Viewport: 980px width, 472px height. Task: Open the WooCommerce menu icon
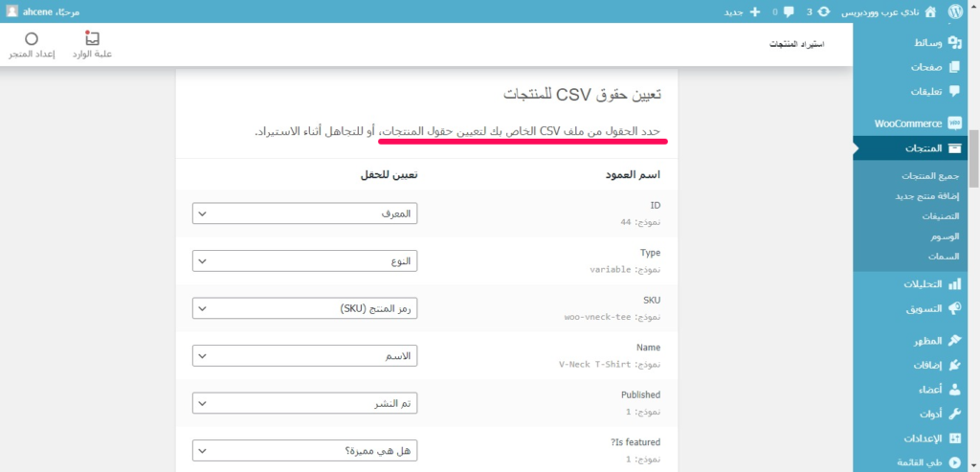coord(954,124)
